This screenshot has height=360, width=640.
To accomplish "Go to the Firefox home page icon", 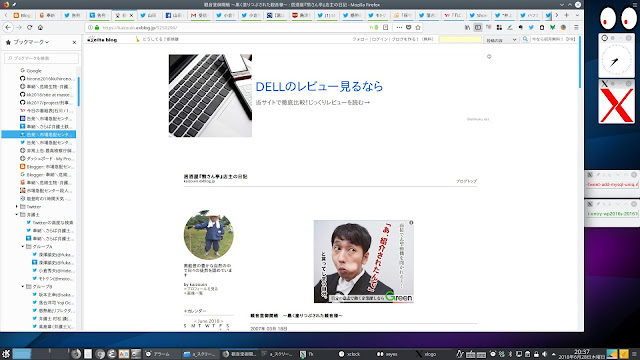I will click(40, 27).
